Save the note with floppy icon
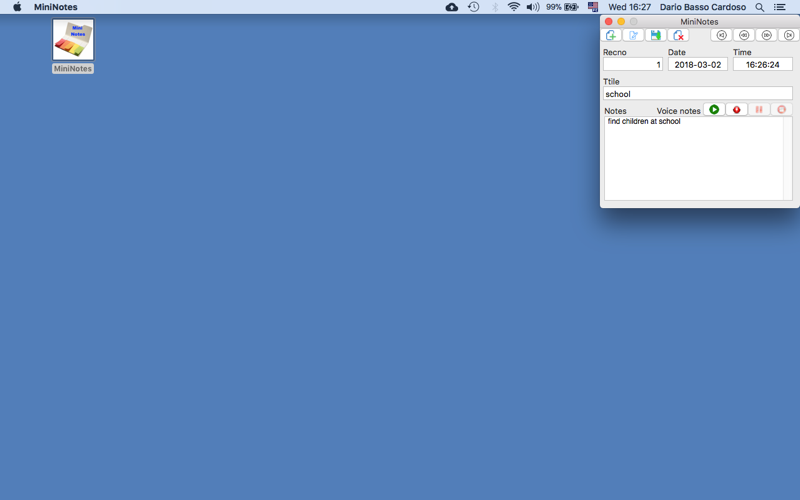Image resolution: width=800 pixels, height=500 pixels. point(656,35)
